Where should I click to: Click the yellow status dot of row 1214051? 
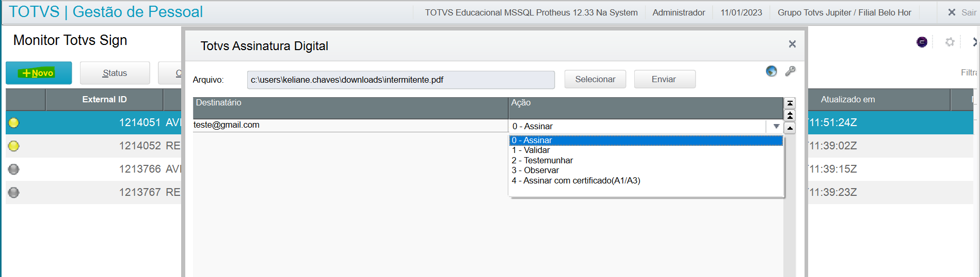pos(14,122)
